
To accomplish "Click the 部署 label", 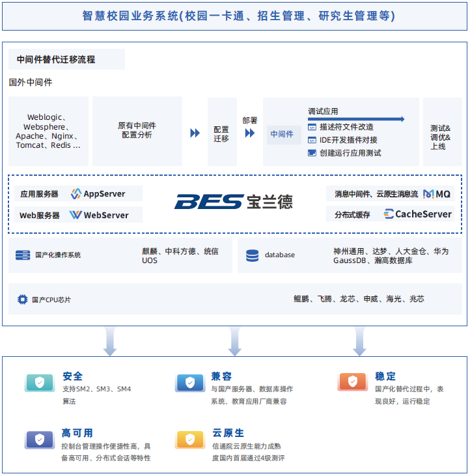I will (x=250, y=120).
